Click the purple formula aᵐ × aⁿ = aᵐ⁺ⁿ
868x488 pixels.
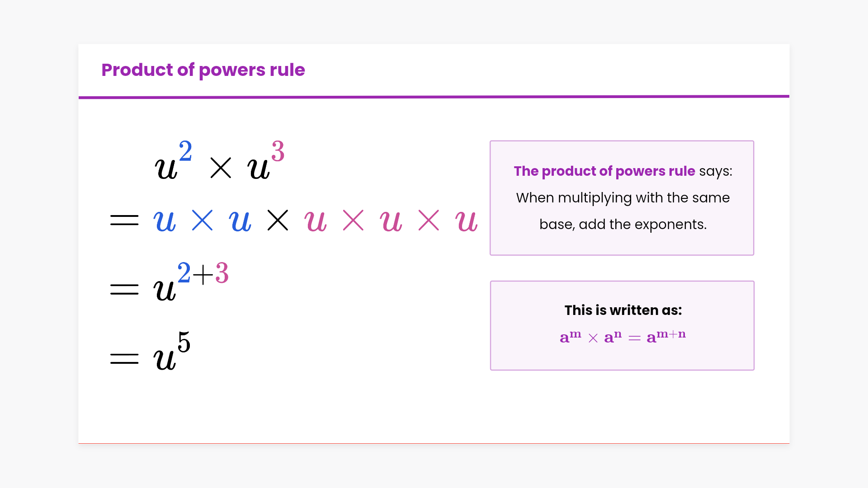[x=623, y=337]
